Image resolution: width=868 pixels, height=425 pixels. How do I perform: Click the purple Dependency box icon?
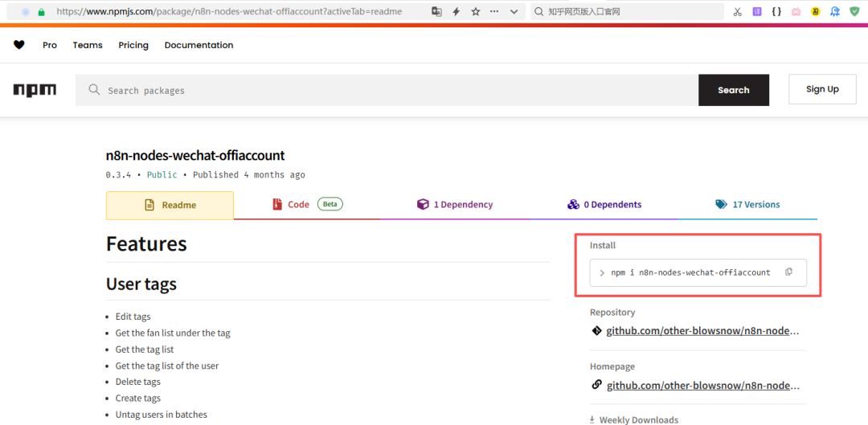click(x=423, y=205)
